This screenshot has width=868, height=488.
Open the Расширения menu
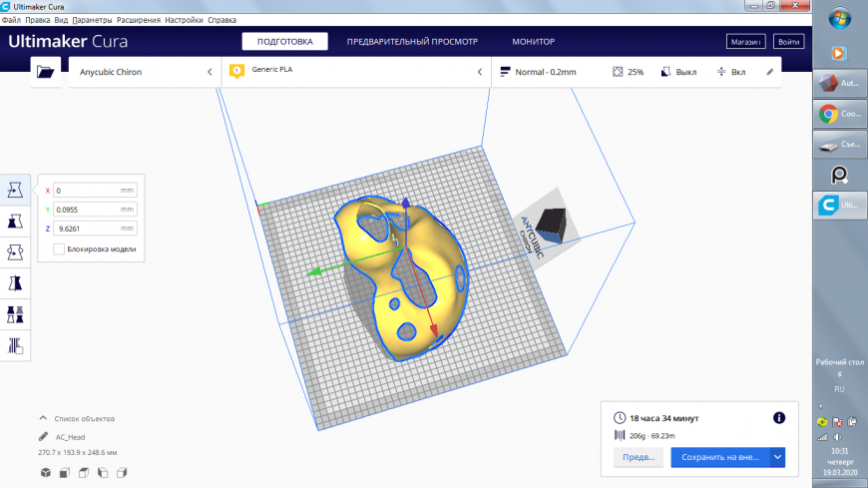tap(139, 20)
